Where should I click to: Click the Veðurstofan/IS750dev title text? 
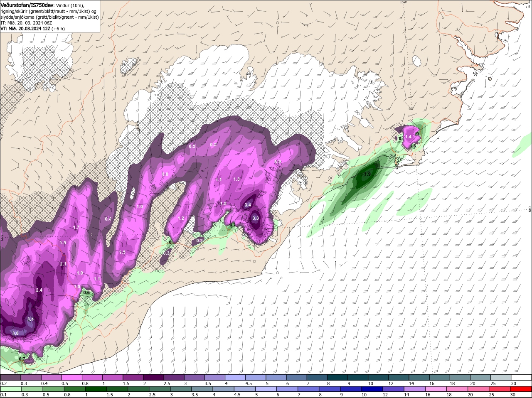[x=27, y=5]
